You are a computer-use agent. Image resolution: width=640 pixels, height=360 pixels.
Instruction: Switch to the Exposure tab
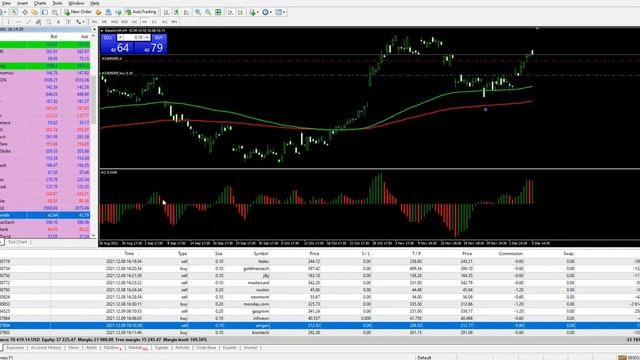point(15,348)
